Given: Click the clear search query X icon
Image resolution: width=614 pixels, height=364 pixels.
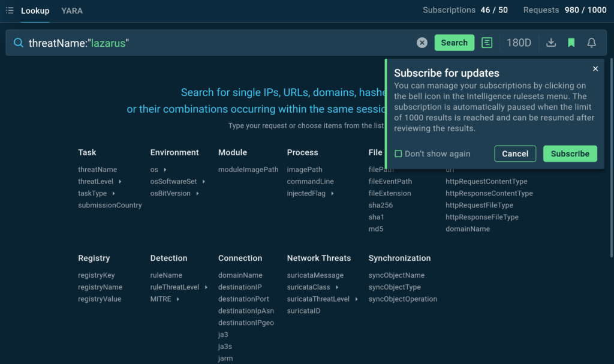Looking at the screenshot, I should tap(422, 43).
